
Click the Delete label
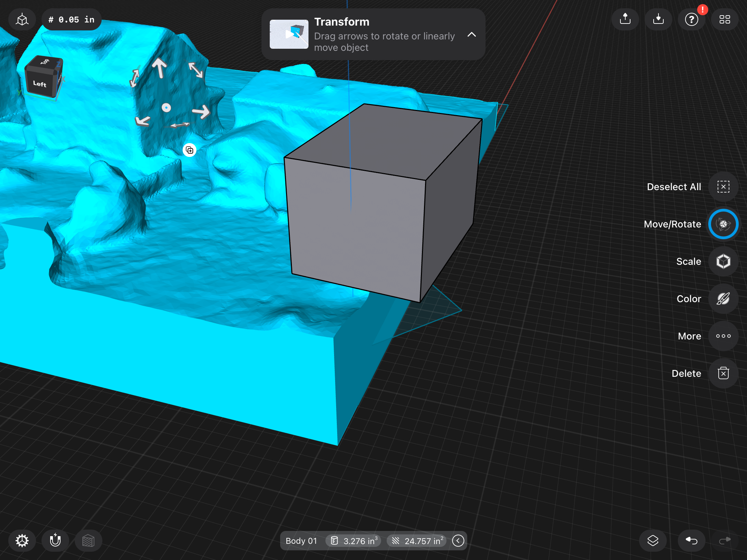[x=686, y=373]
